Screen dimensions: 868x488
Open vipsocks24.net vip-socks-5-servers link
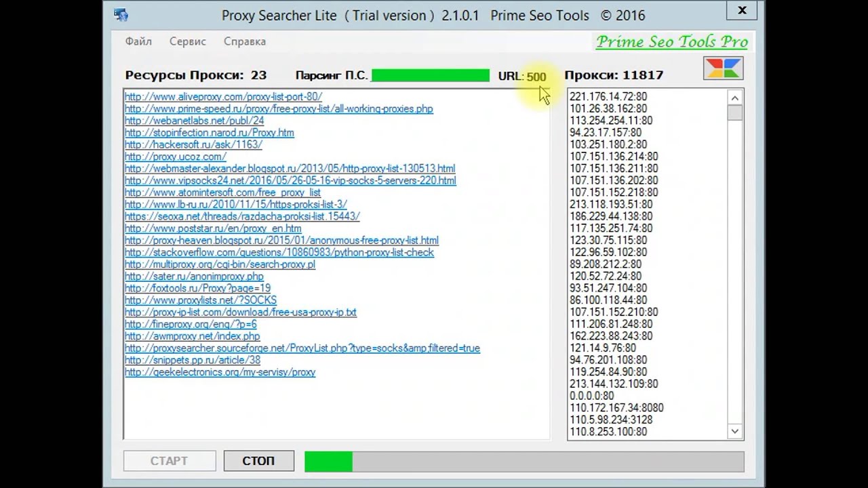pyautogui.click(x=290, y=180)
